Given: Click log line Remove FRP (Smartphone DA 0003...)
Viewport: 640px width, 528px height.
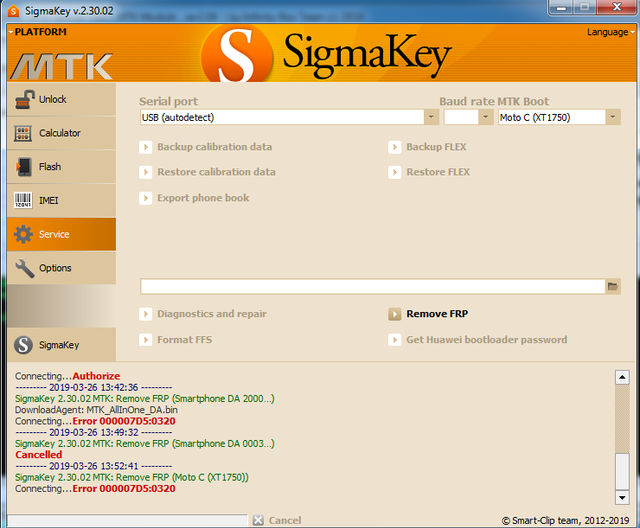Looking at the screenshot, I should (x=145, y=444).
